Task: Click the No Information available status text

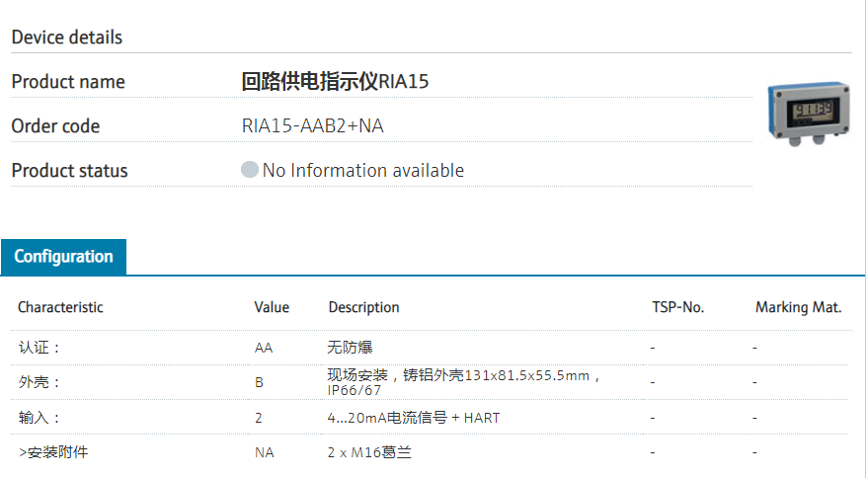Action: [362, 170]
